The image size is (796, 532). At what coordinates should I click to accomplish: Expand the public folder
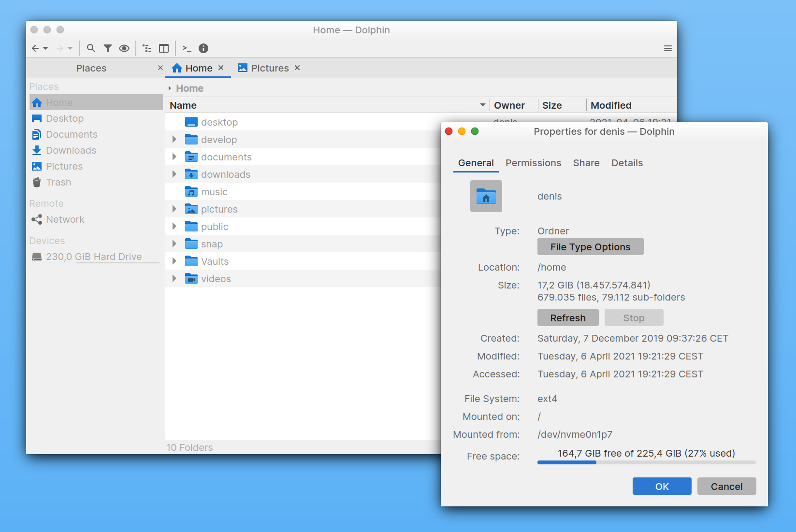click(x=174, y=227)
